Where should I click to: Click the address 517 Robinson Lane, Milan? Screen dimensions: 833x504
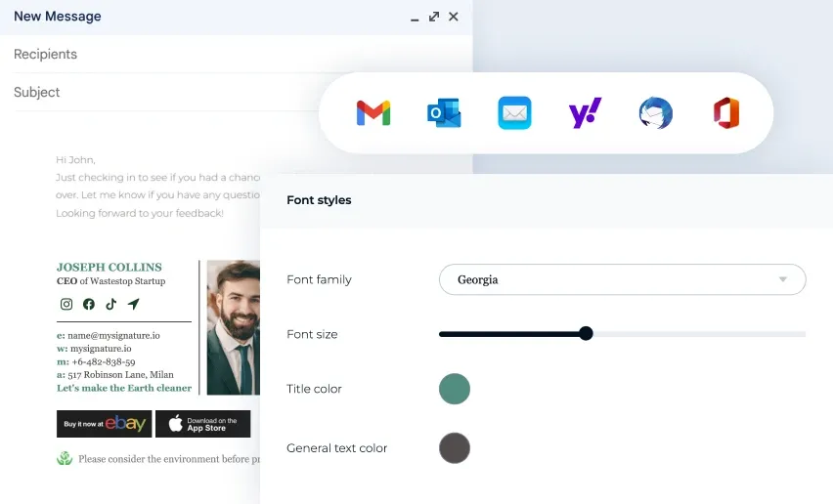[x=120, y=374]
